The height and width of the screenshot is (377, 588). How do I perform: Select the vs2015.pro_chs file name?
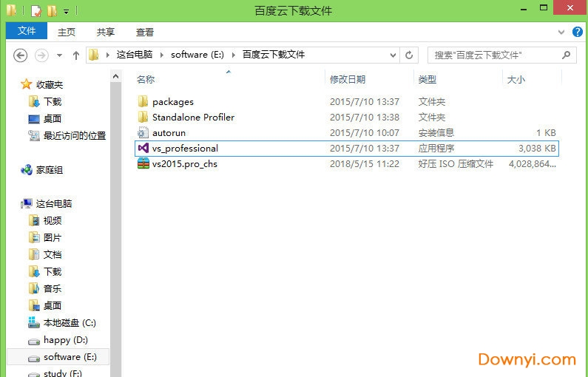(x=184, y=164)
